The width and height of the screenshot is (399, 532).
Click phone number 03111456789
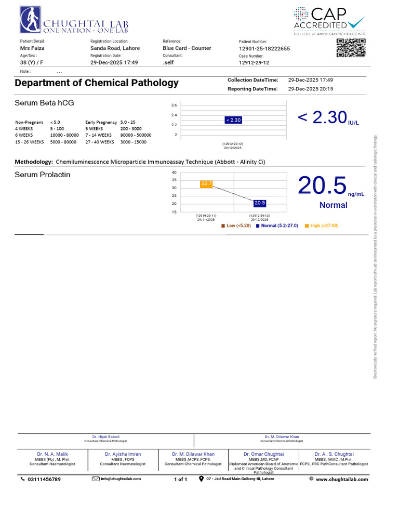tap(44, 480)
